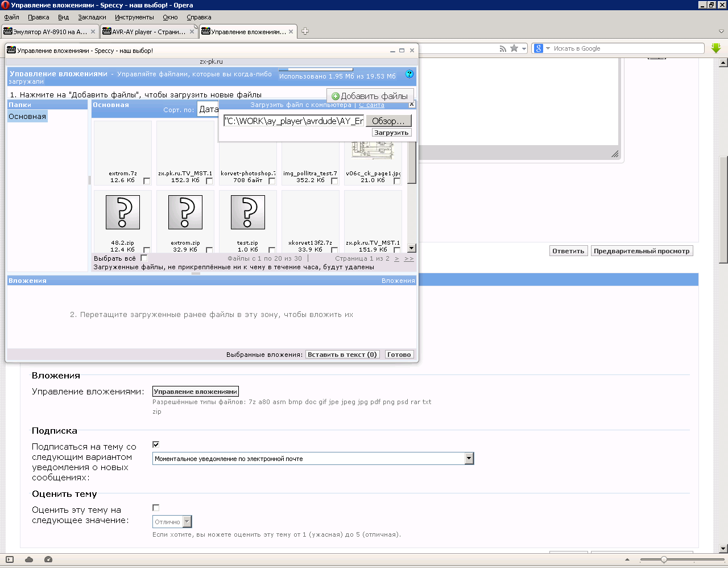728x568 pixels.
Task: Open the email notification type dropdown
Action: [x=469, y=459]
